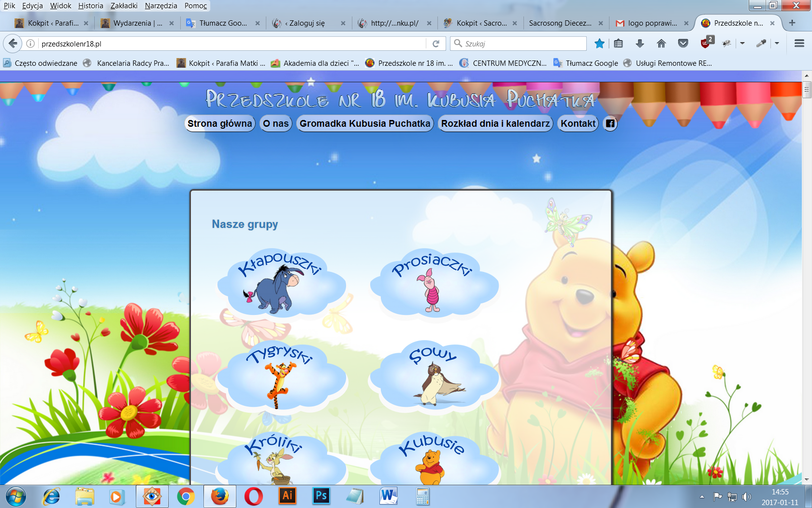Open 'Akademia dla dzieci' bookmark
The image size is (812, 508).
point(315,63)
